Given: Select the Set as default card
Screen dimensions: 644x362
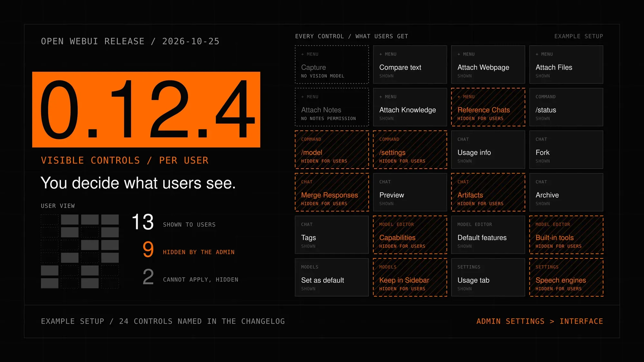Looking at the screenshot, I should (332, 277).
